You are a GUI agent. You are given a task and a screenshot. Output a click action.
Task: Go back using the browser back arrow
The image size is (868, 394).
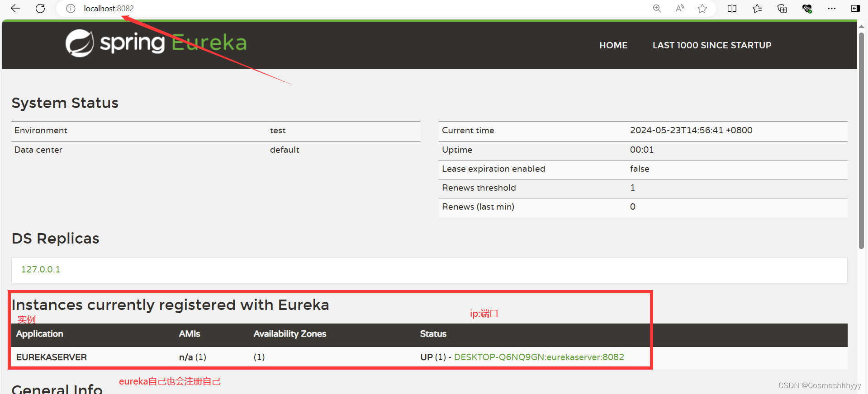pos(15,8)
